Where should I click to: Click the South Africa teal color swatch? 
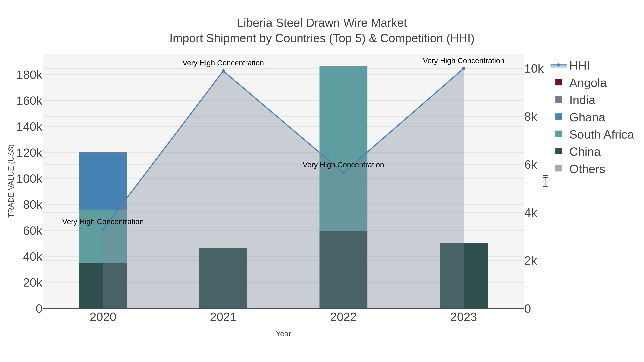[558, 134]
